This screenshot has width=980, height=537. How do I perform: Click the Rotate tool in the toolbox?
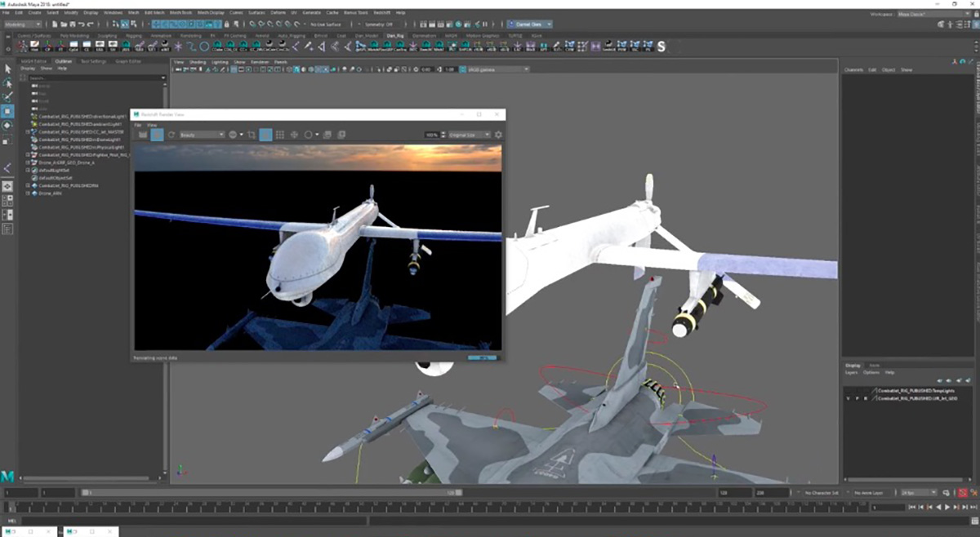click(7, 125)
